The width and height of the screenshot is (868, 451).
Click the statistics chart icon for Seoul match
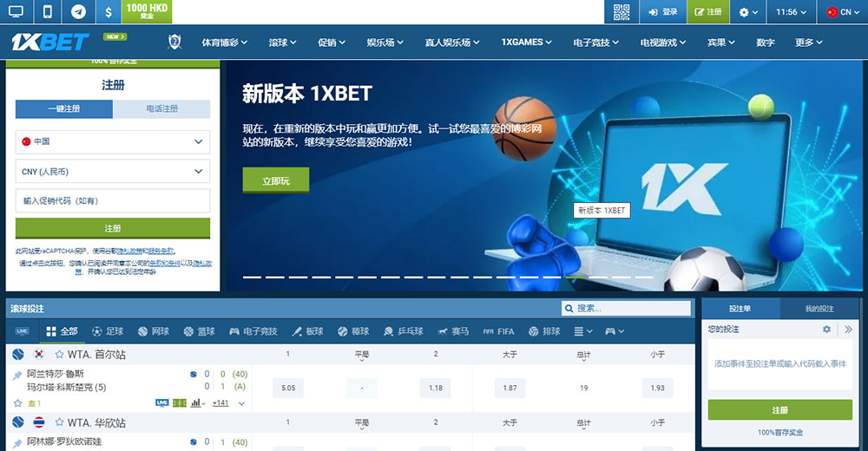tap(196, 402)
